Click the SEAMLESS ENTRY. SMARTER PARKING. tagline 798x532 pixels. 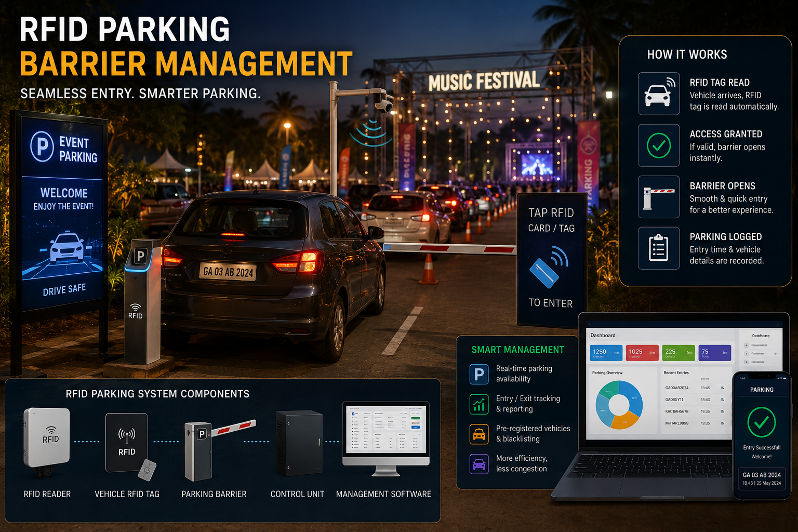140,94
